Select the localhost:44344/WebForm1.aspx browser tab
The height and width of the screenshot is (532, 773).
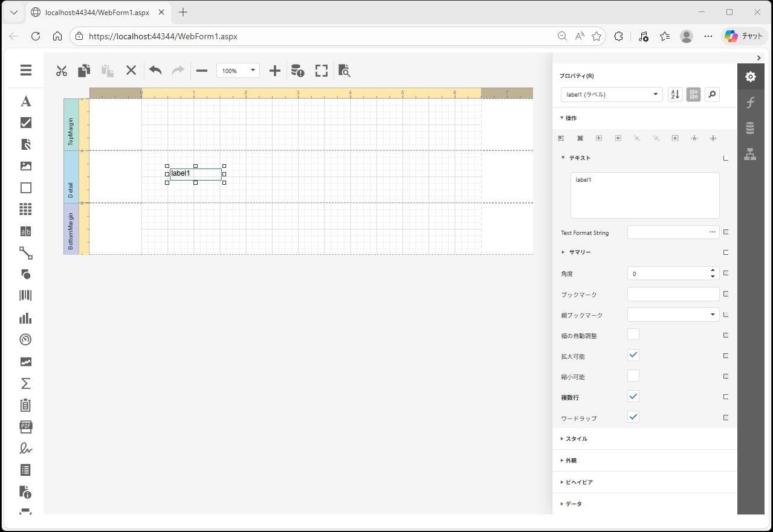click(97, 12)
